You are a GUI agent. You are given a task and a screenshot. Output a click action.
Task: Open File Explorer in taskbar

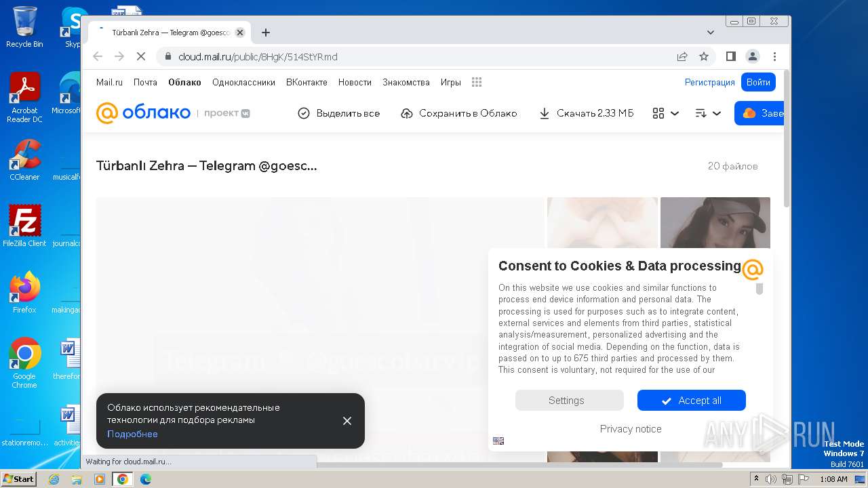click(x=77, y=479)
